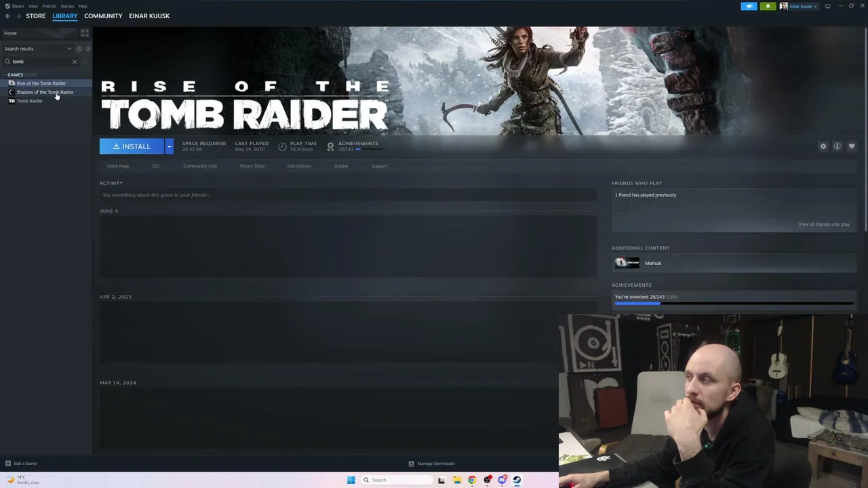The image size is (868, 488).
Task: Click the Shadow of the Tomb Raider list icon
Action: coord(12,92)
